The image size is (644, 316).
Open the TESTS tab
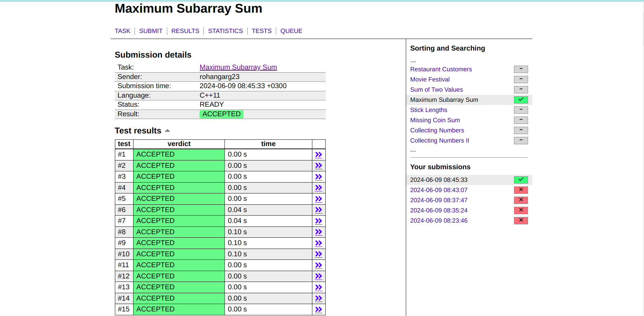[261, 31]
